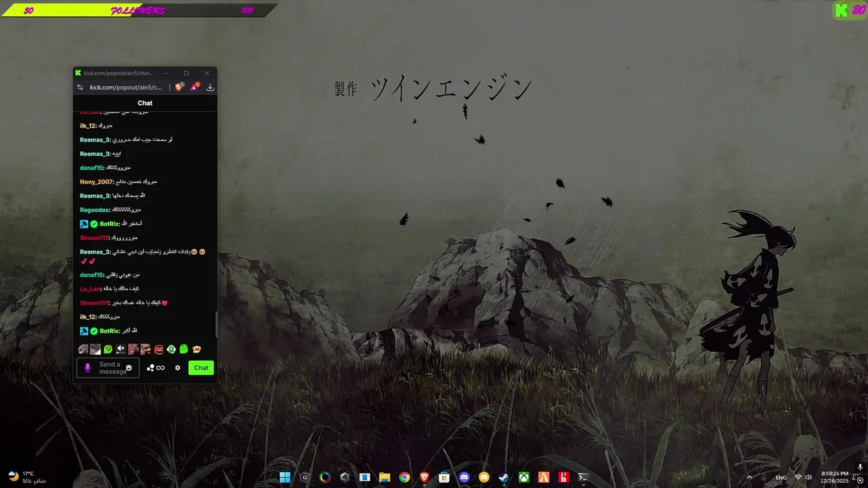Click the verified badge on last BotRix message
Image resolution: width=868 pixels, height=488 pixels.
94,331
